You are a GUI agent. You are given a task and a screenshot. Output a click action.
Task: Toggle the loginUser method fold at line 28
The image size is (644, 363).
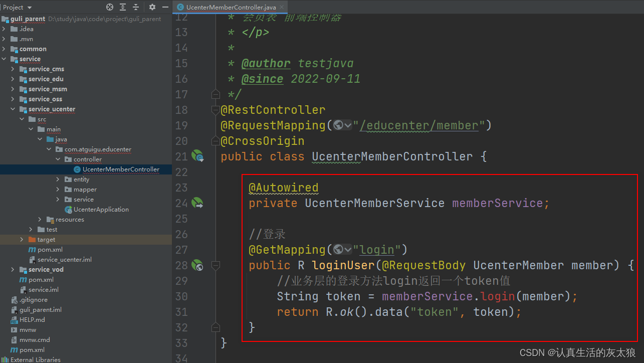tap(216, 265)
